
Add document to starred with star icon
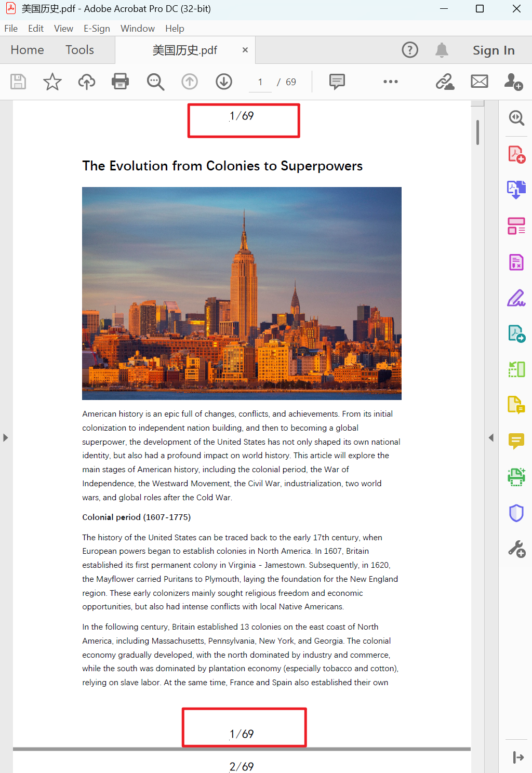coord(52,82)
